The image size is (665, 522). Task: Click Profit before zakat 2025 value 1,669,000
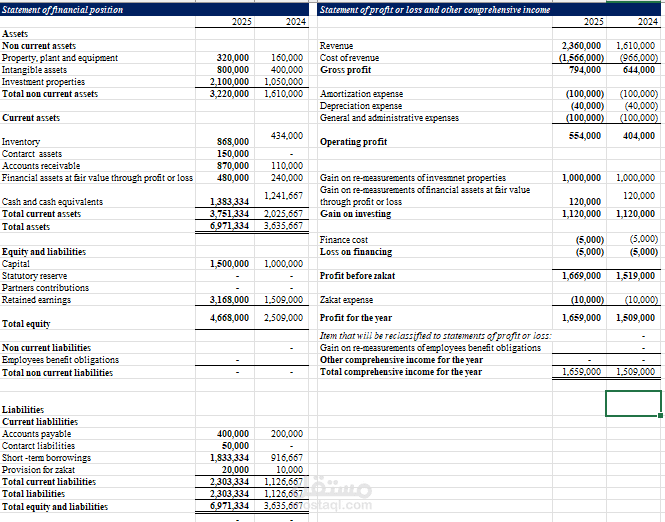coord(581,276)
